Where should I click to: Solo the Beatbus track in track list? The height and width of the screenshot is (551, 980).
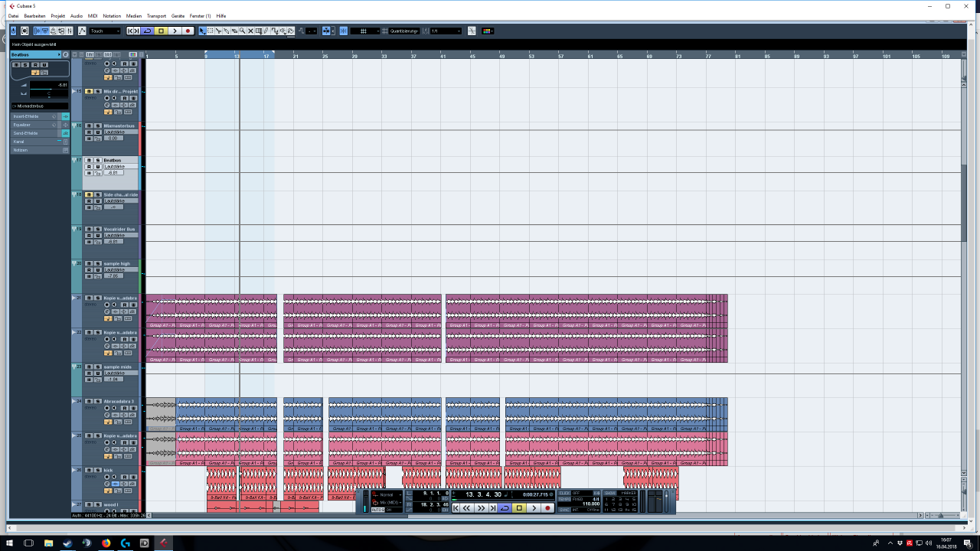[98, 160]
